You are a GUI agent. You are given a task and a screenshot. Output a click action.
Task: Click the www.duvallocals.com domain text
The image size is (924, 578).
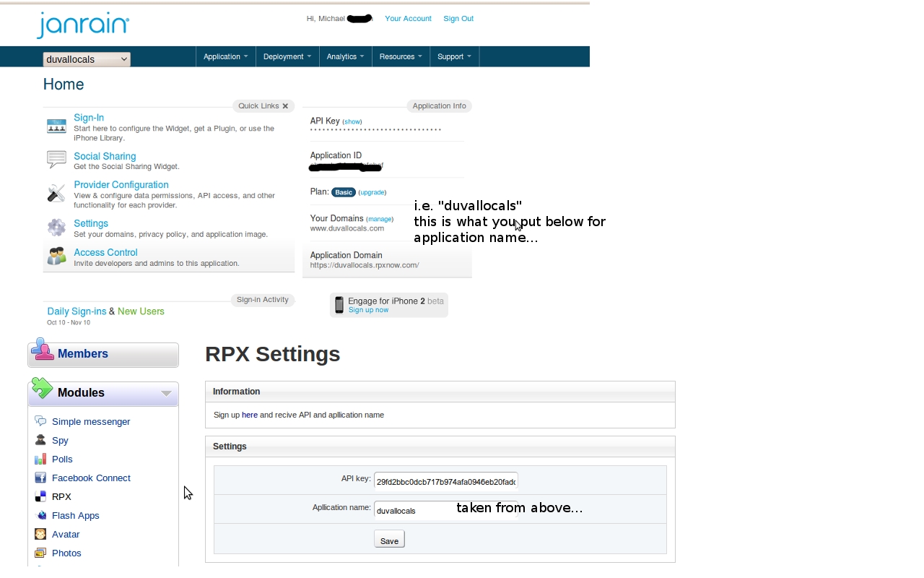pyautogui.click(x=347, y=228)
